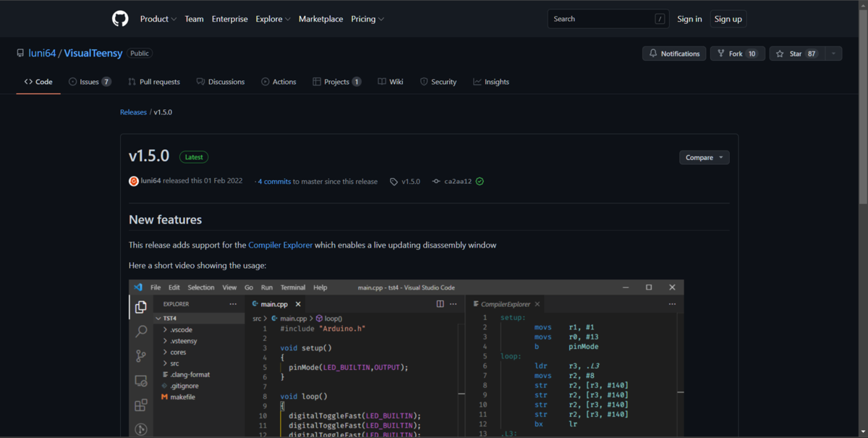The image size is (868, 438).
Task: Click the v1.5.0 tag link
Action: pos(405,182)
